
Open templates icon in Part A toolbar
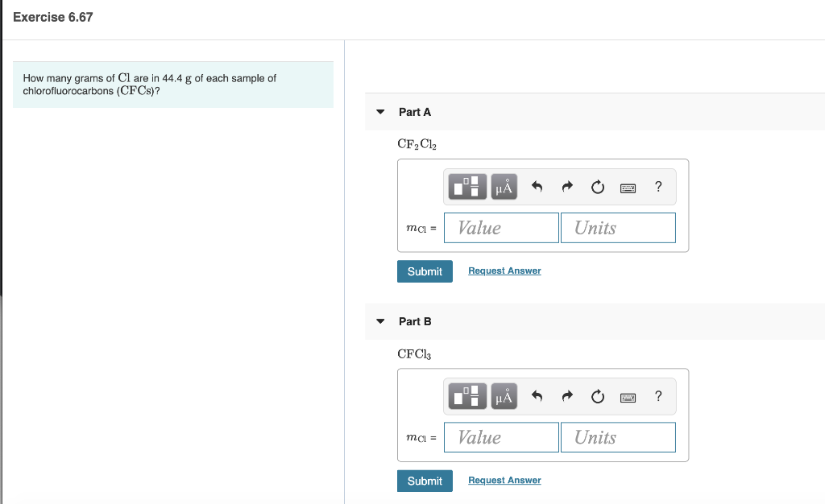coord(467,187)
